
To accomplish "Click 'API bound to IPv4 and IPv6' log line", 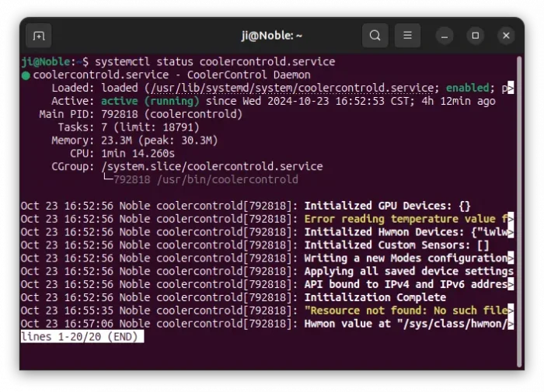I will pyautogui.click(x=406, y=285).
